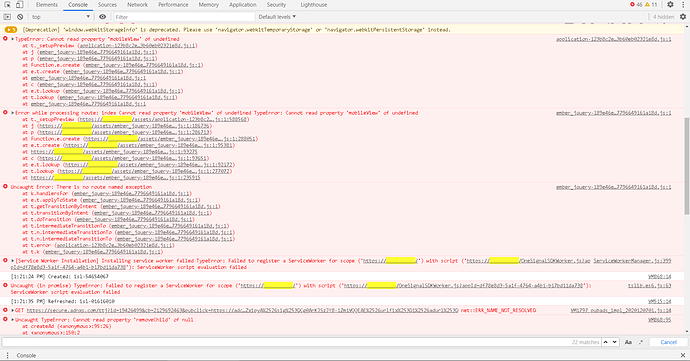Screen dimensions: 690x361
Task: Open the DevTools three-dot customize menu
Action: [683, 4]
